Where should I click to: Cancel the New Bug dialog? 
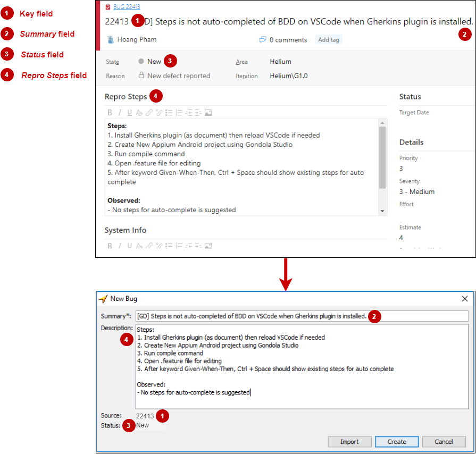click(444, 442)
